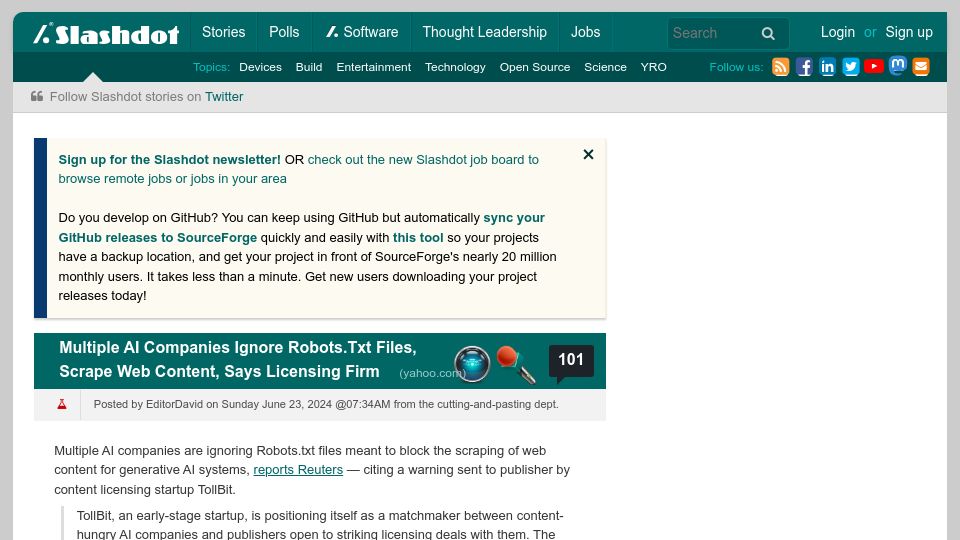Click the 'this tool' link

click(x=418, y=238)
